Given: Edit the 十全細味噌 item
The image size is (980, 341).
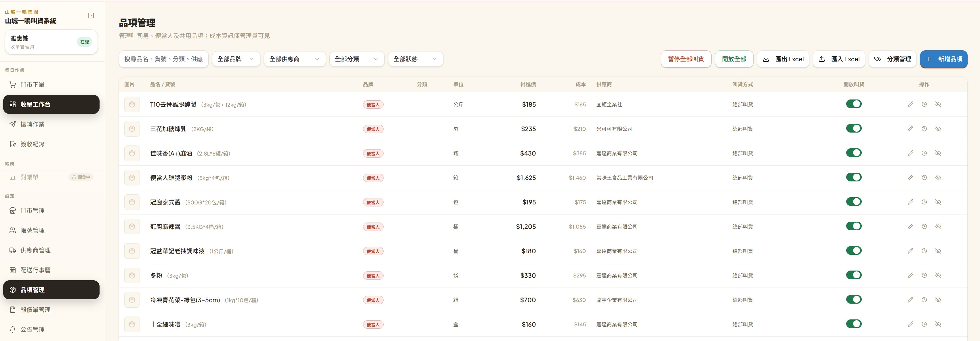Looking at the screenshot, I should [910, 324].
